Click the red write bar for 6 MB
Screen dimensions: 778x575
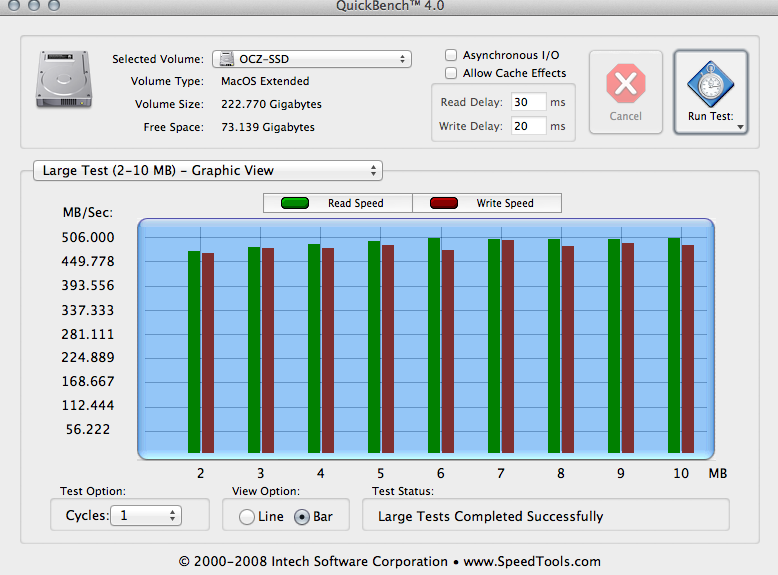(x=448, y=351)
